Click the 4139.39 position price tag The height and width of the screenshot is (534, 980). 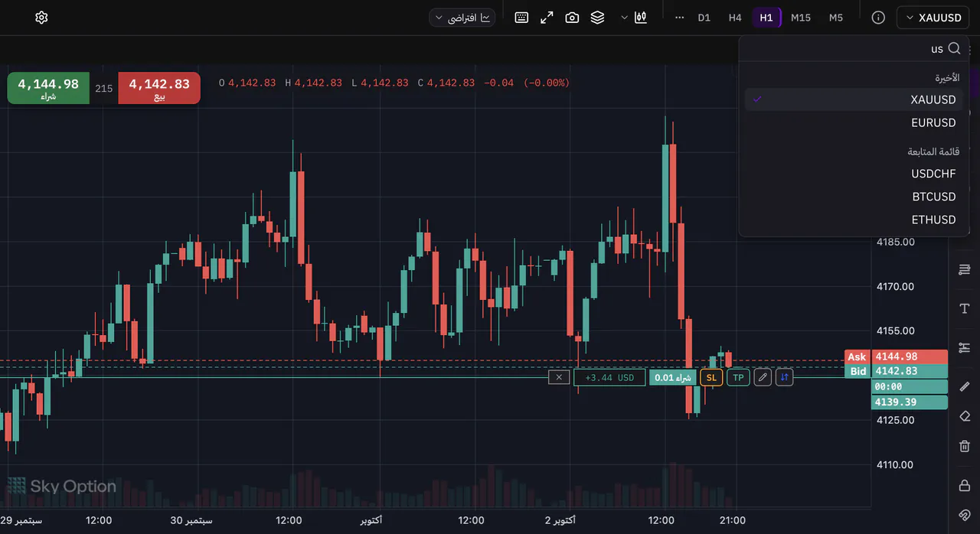910,402
